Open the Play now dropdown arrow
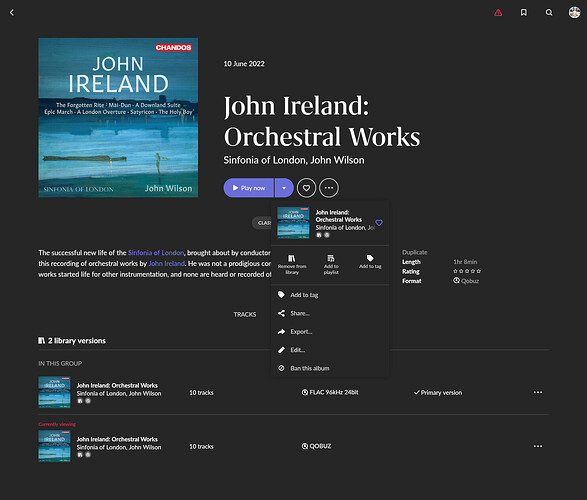Image resolution: width=587 pixels, height=500 pixels. coord(284,188)
